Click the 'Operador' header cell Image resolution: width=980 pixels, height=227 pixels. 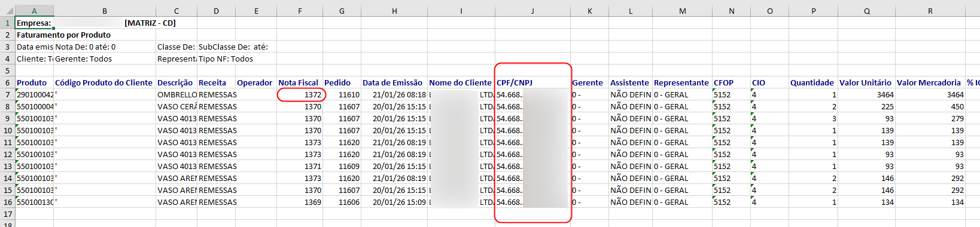pos(256,82)
